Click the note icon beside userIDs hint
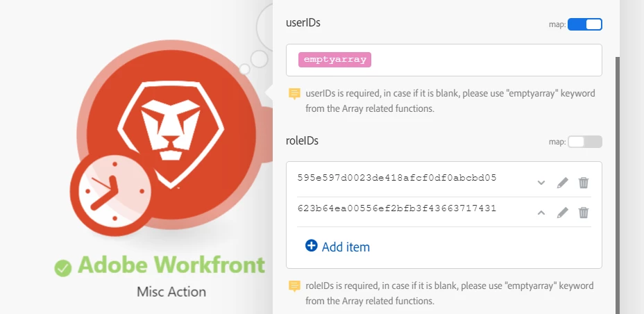This screenshot has width=644, height=314. [294, 94]
